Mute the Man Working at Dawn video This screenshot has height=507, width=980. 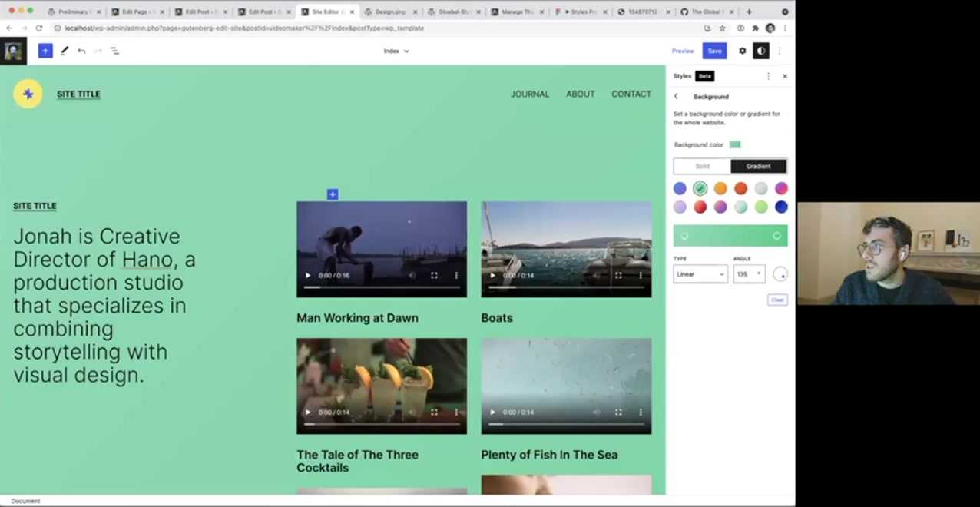click(412, 276)
